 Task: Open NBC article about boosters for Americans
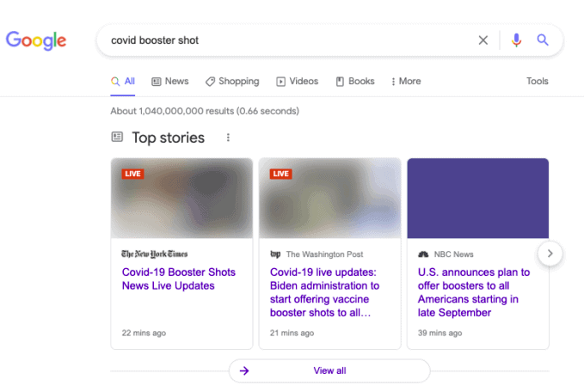point(474,292)
